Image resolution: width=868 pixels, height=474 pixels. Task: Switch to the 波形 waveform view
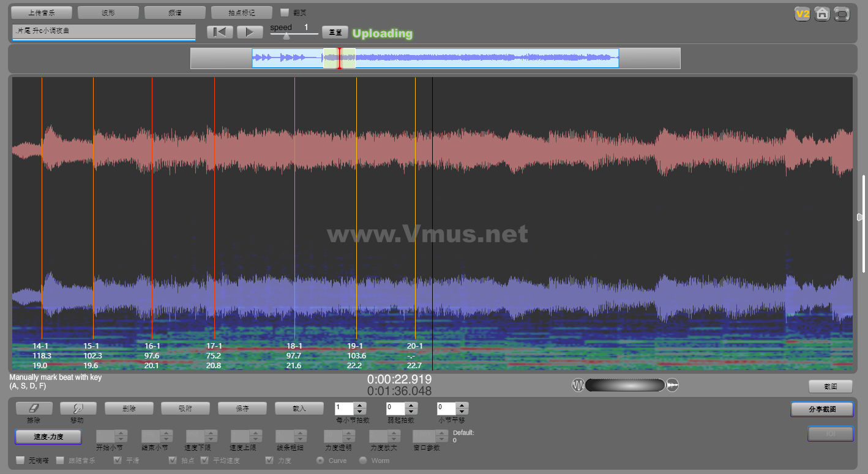108,12
